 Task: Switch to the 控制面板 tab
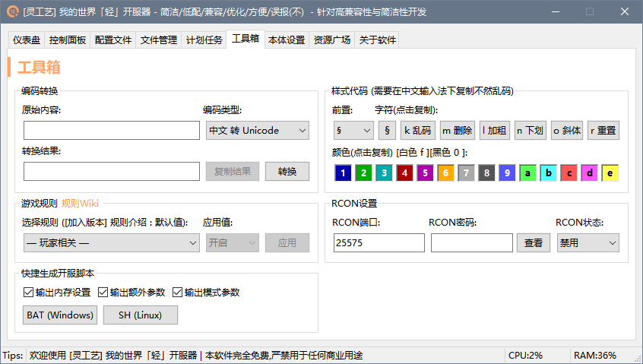[x=67, y=40]
